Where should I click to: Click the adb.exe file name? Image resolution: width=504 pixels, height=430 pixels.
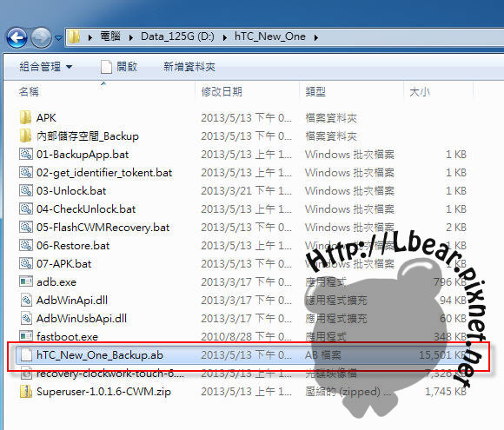pos(56,281)
